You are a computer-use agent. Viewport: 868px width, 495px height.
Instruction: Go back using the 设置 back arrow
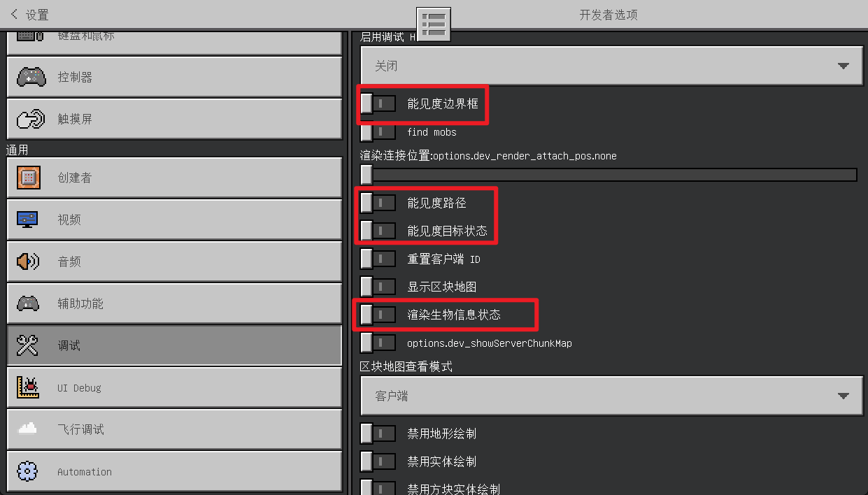pyautogui.click(x=15, y=14)
